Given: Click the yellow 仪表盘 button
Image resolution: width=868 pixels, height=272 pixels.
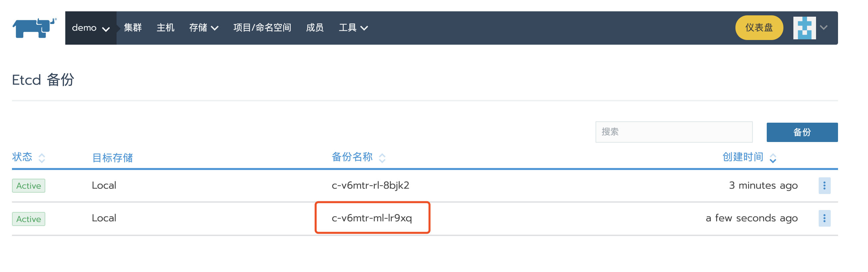Looking at the screenshot, I should [x=759, y=28].
